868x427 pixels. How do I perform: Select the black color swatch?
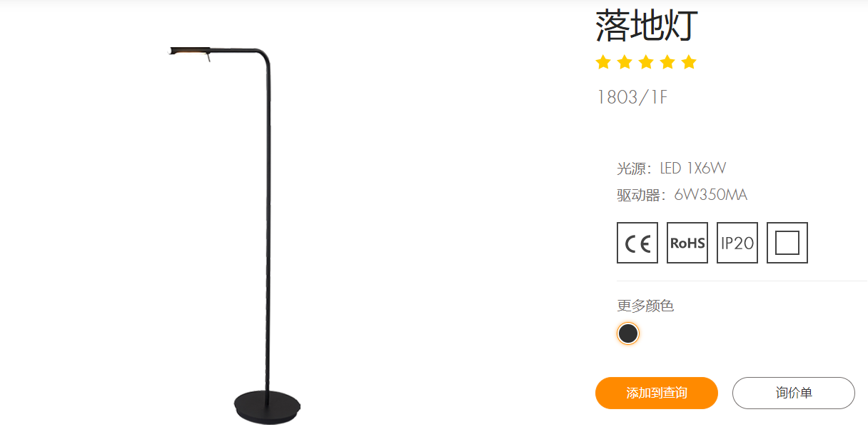point(628,333)
